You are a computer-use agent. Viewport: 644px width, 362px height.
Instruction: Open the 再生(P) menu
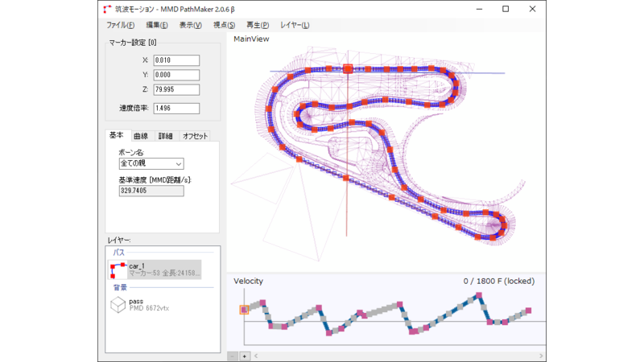258,25
